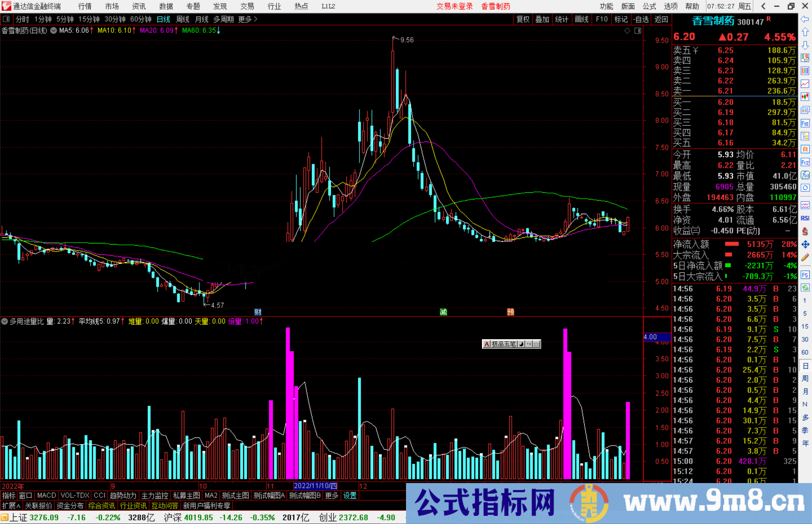
Task: Click 交易未登录 login link
Action: click(454, 6)
